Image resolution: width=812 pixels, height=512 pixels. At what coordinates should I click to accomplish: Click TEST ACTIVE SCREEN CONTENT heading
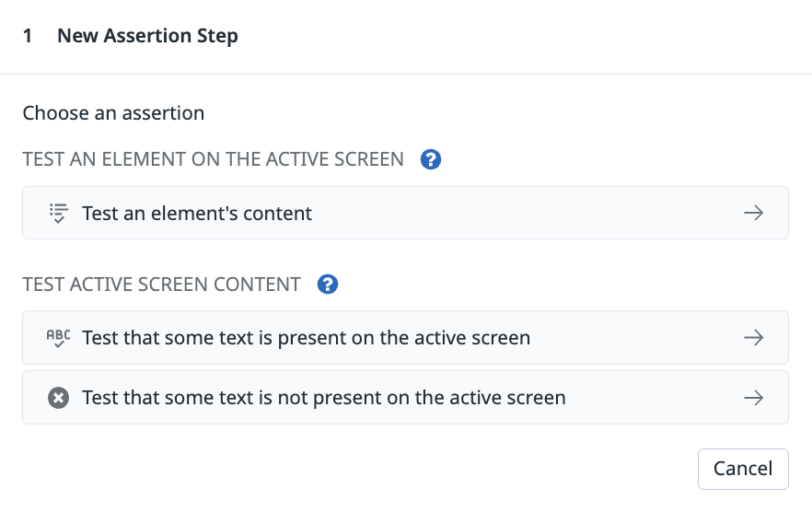[161, 285]
